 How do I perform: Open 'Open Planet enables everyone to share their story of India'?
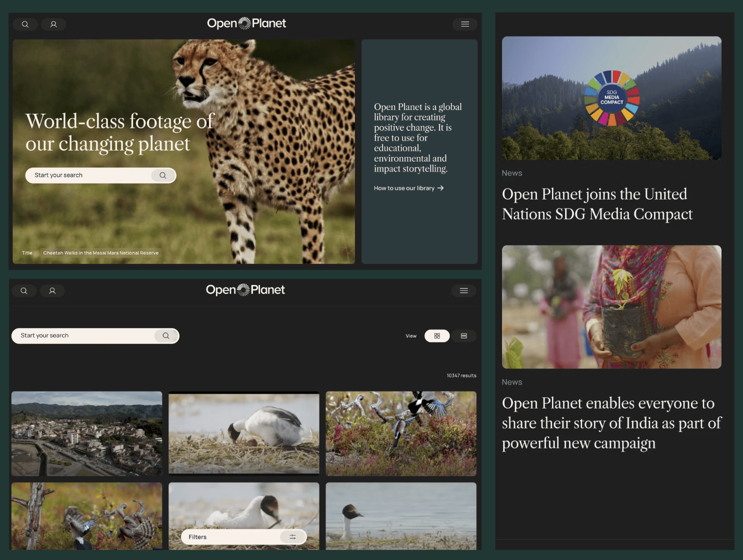click(x=611, y=423)
